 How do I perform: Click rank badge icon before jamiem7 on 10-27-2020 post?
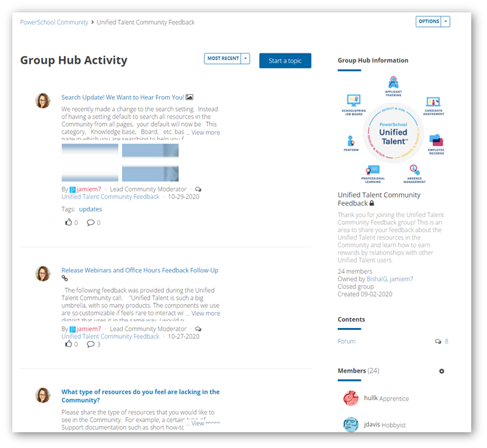73,329
